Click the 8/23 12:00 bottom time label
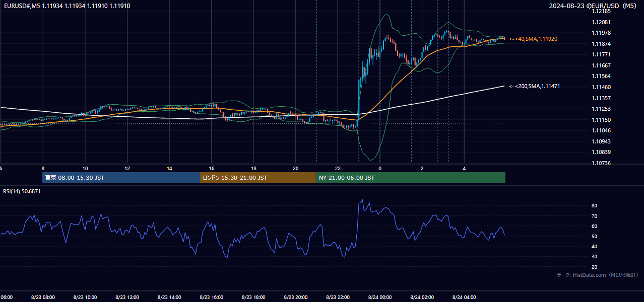Image resolution: width=644 pixels, height=302 pixels. click(127, 297)
